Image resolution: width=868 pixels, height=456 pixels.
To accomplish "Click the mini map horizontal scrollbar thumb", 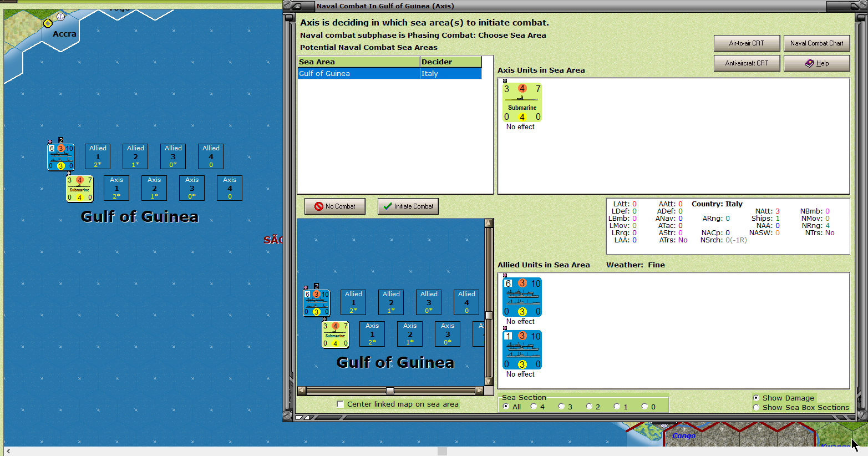I will (390, 391).
